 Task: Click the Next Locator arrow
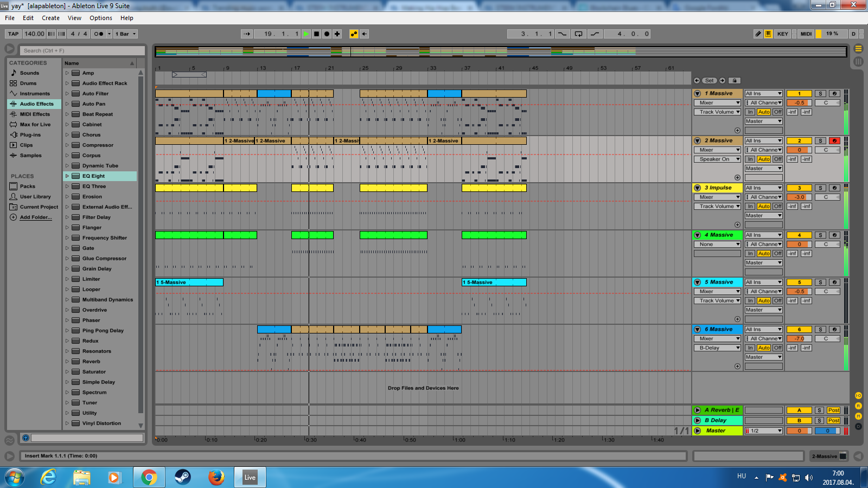pyautogui.click(x=722, y=80)
